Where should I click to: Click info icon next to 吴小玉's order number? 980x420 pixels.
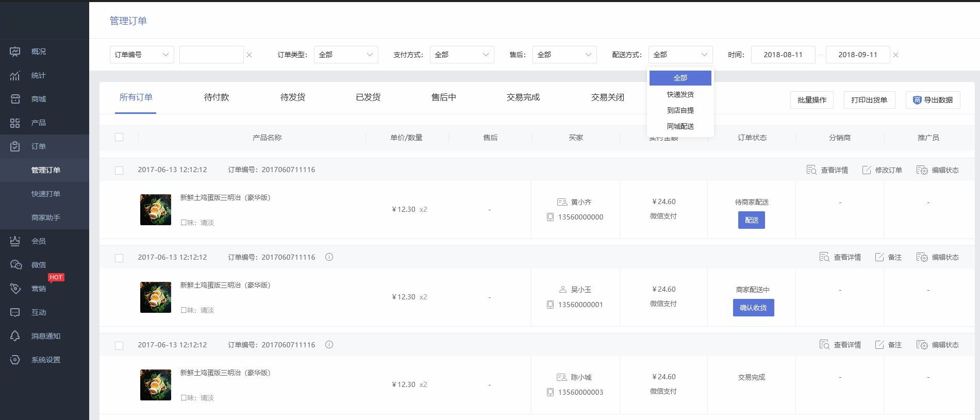click(x=329, y=257)
